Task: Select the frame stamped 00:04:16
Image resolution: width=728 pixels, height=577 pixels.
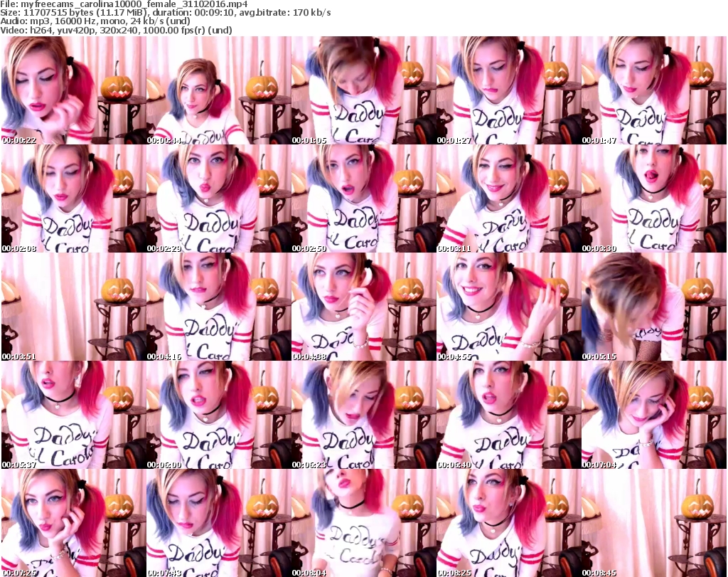Action: pos(218,307)
